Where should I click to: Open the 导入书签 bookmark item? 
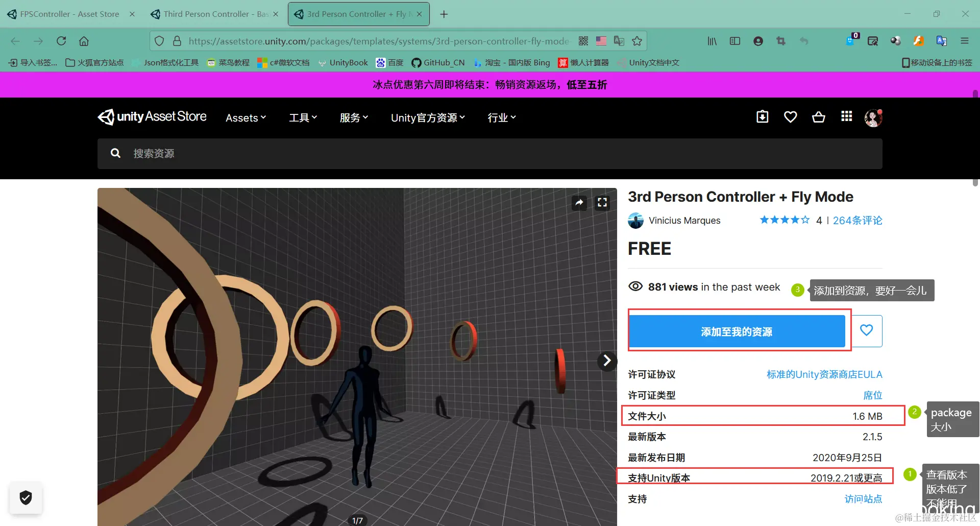click(x=33, y=62)
